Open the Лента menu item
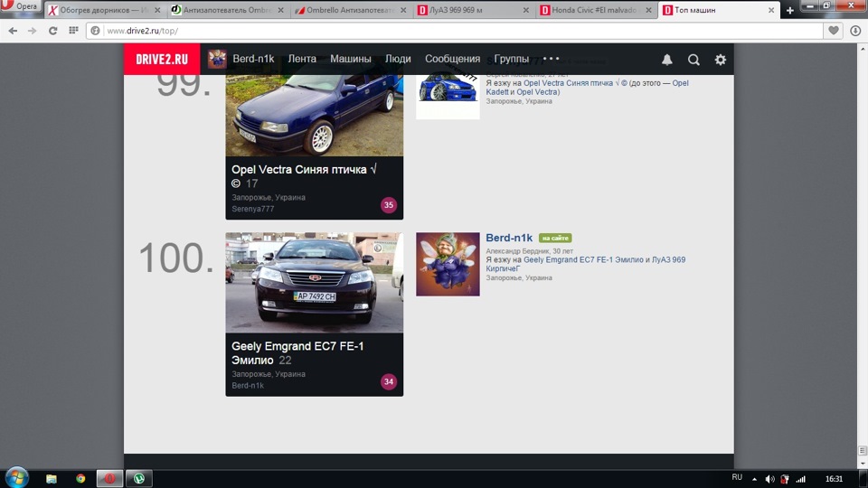The image size is (868, 488). pyautogui.click(x=302, y=59)
